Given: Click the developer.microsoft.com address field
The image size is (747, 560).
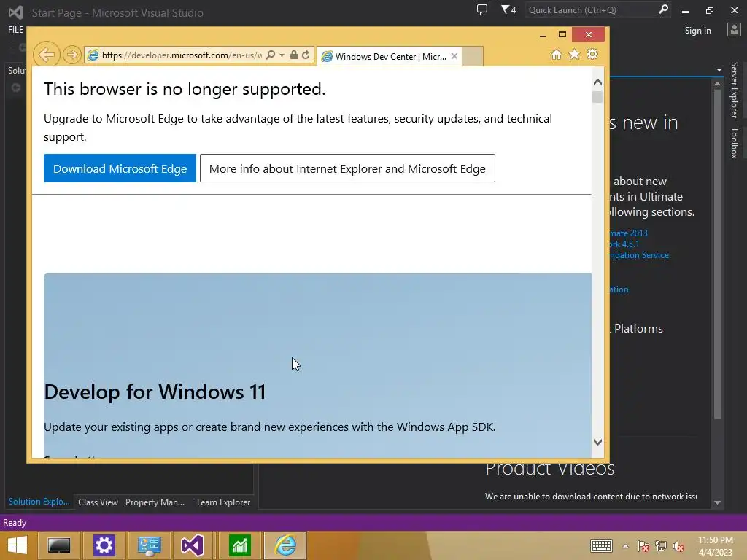Looking at the screenshot, I should click(x=182, y=55).
